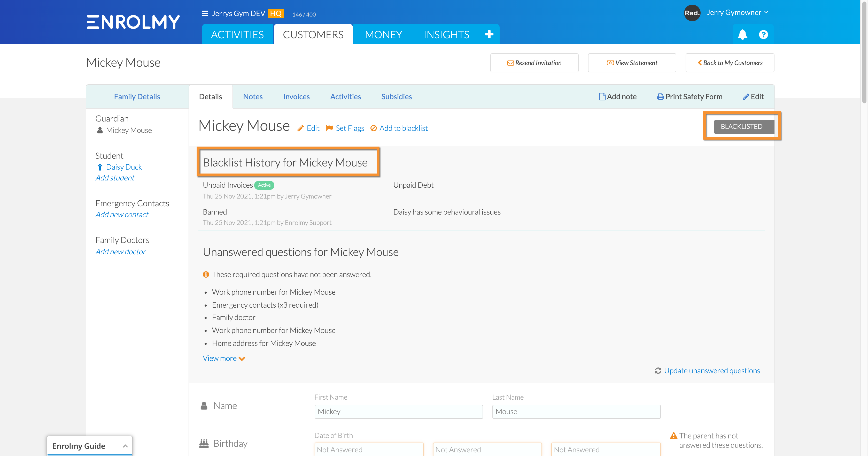
Task: Click 'Home address for Mickey Mouse' item
Action: [x=264, y=343]
